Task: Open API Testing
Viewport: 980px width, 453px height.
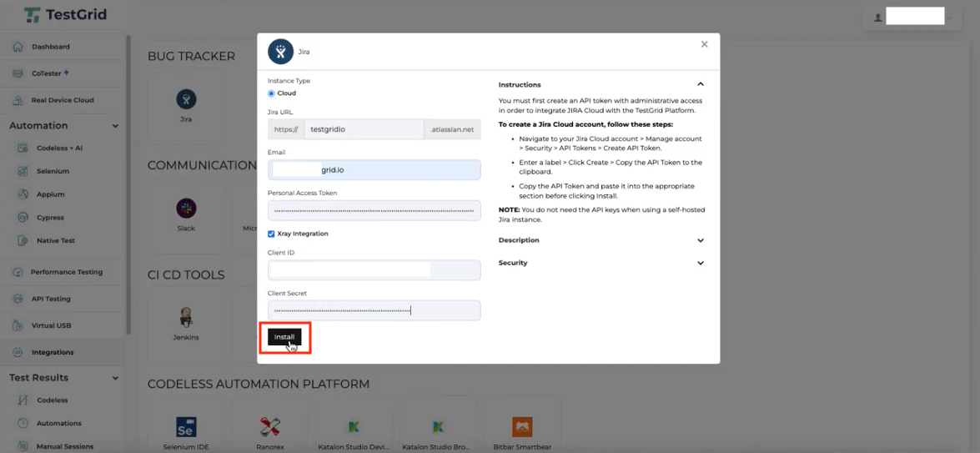Action: click(51, 299)
